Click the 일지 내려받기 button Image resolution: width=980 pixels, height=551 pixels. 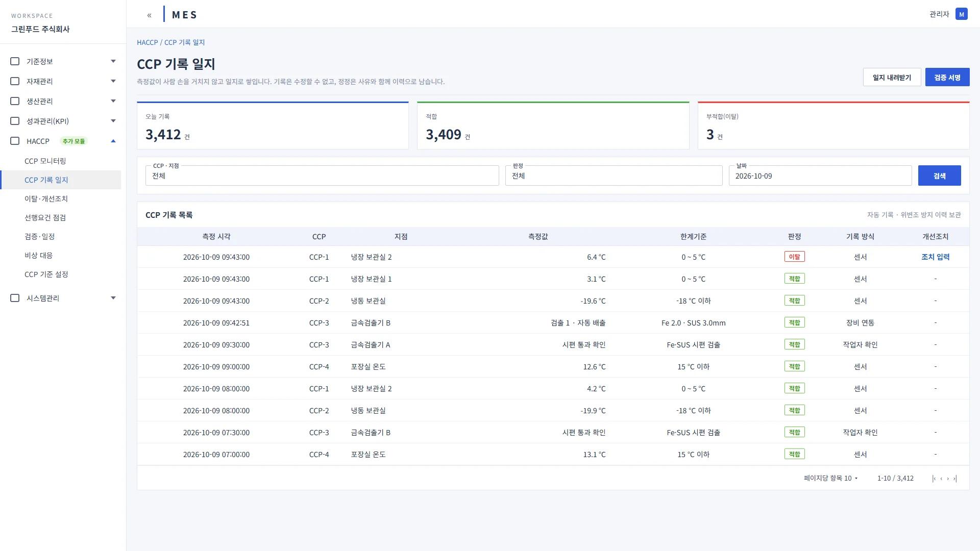pos(892,78)
